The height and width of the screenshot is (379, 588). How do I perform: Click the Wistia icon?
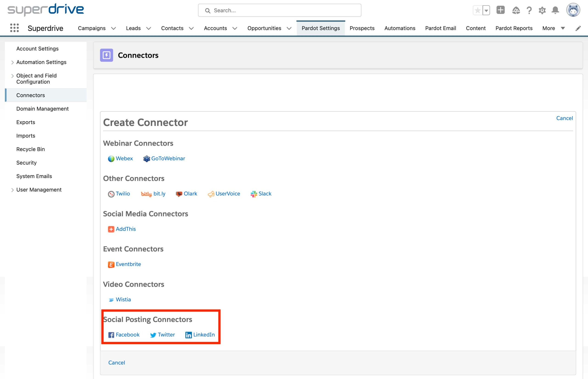[111, 300]
